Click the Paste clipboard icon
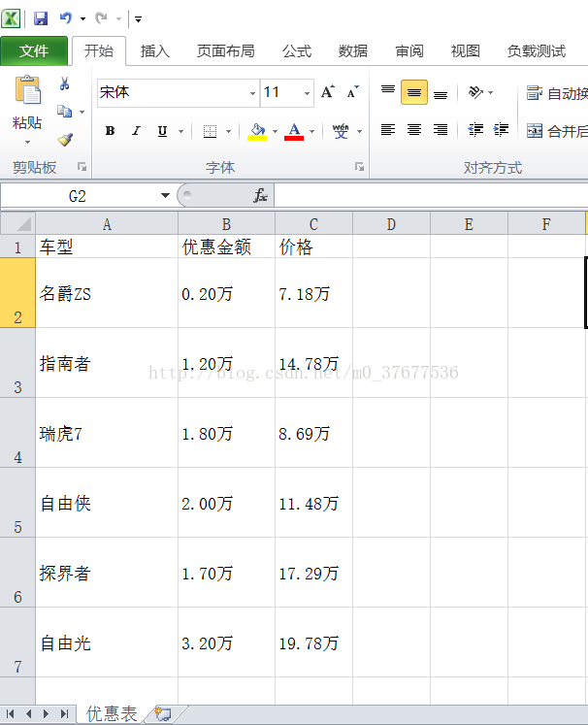588x725 pixels. coord(28,89)
